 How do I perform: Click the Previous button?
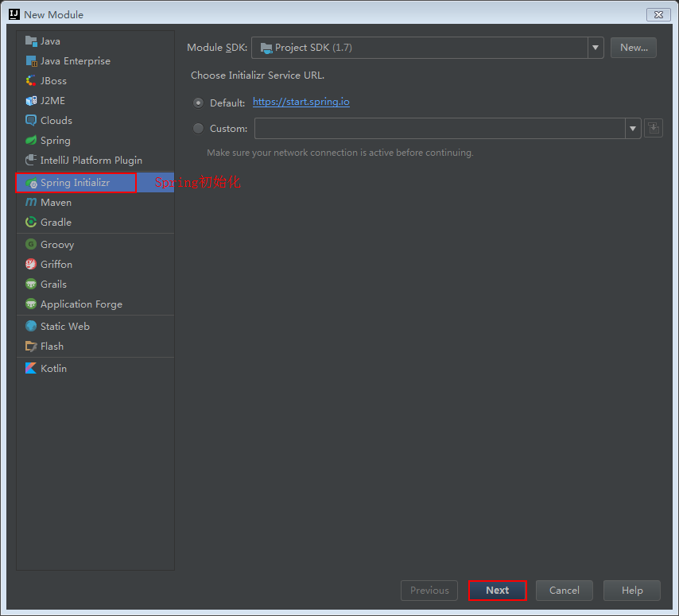429,591
